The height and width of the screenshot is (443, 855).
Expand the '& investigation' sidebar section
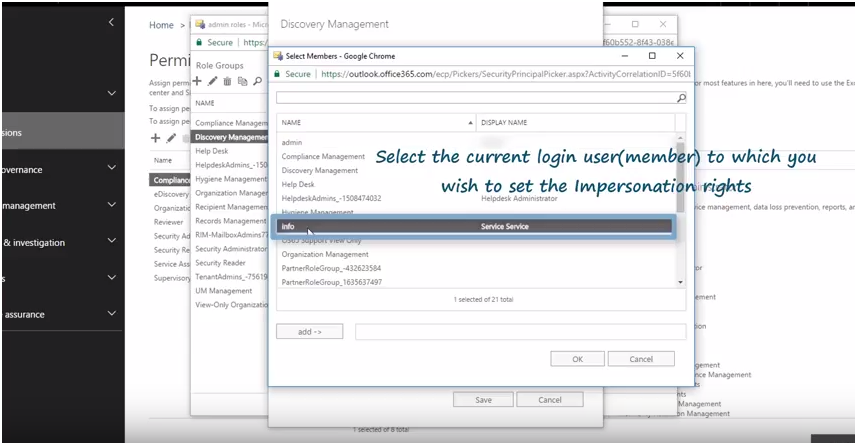tap(112, 241)
